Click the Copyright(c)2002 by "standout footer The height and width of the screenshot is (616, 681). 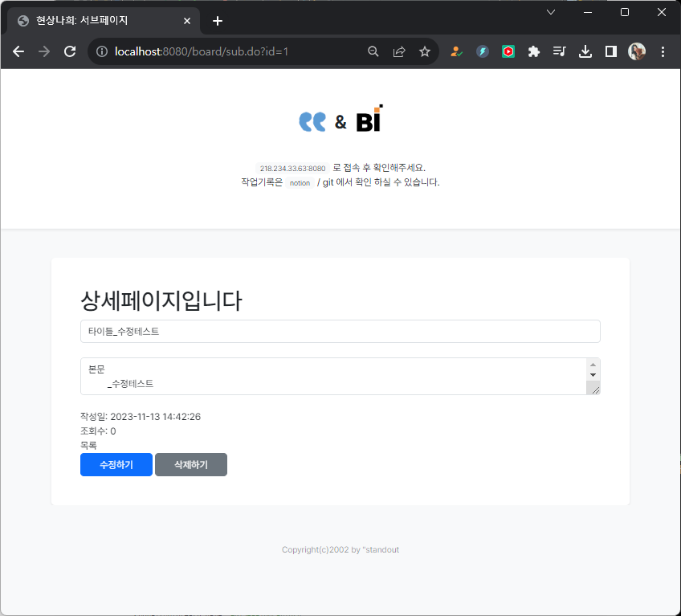coord(340,549)
